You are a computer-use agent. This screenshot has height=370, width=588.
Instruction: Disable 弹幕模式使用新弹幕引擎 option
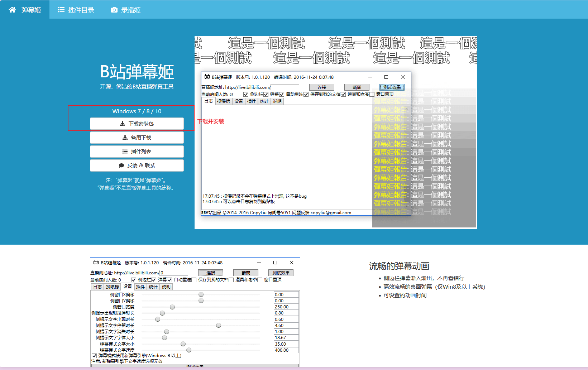tap(95, 355)
